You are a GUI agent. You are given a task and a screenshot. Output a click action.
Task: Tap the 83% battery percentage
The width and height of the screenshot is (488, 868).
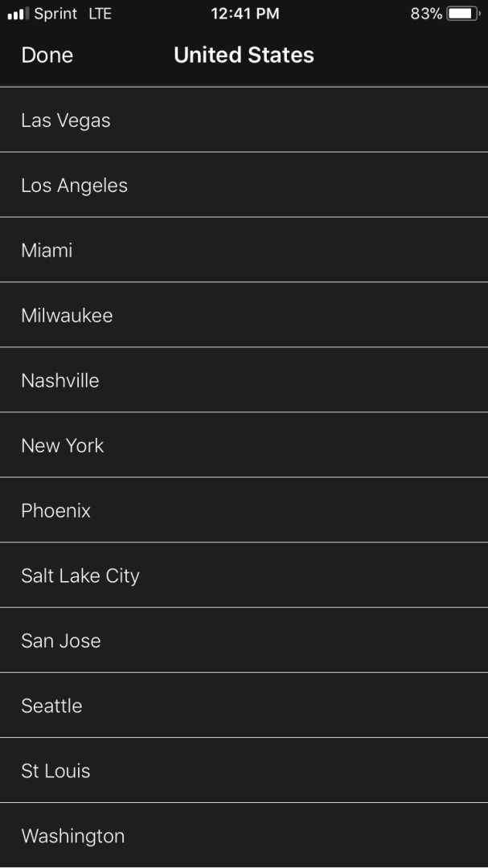[426, 14]
